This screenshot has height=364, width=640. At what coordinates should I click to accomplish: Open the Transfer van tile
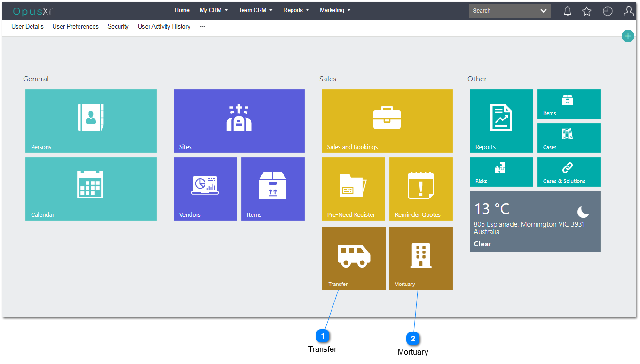(x=354, y=258)
